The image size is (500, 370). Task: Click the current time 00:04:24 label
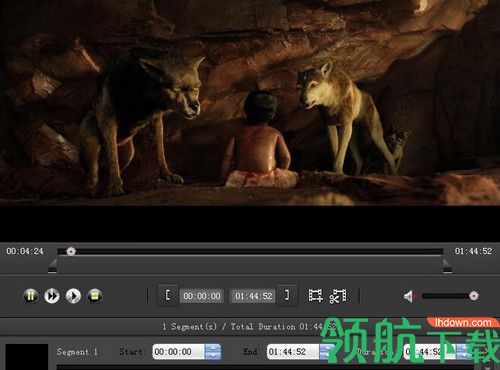tap(25, 251)
